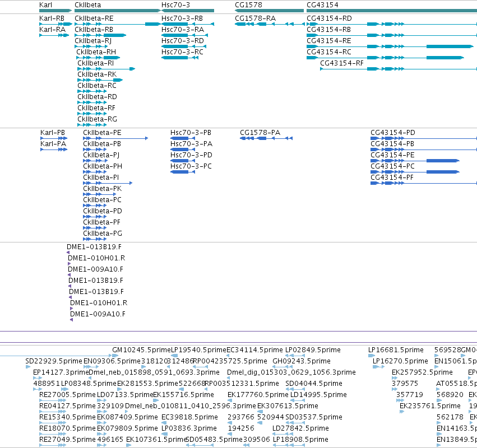The width and height of the screenshot is (477, 448).
Task: Select the EK257952.5prime EST label
Action: coord(422,372)
